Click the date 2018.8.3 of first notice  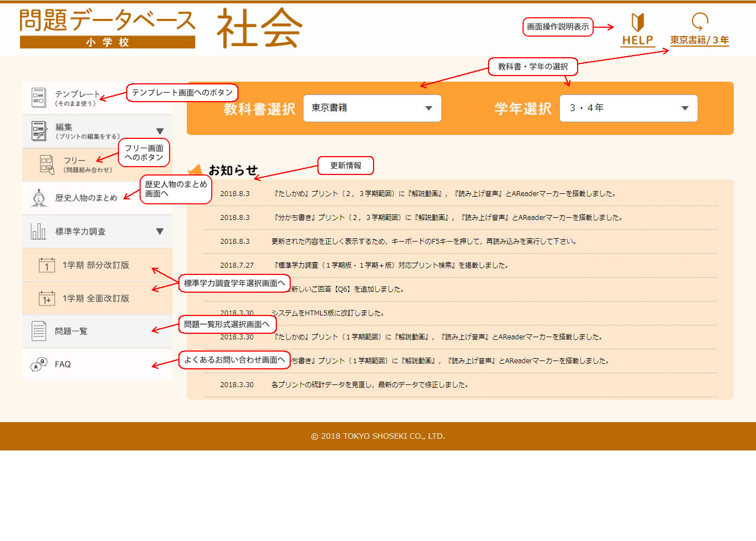coord(235,194)
